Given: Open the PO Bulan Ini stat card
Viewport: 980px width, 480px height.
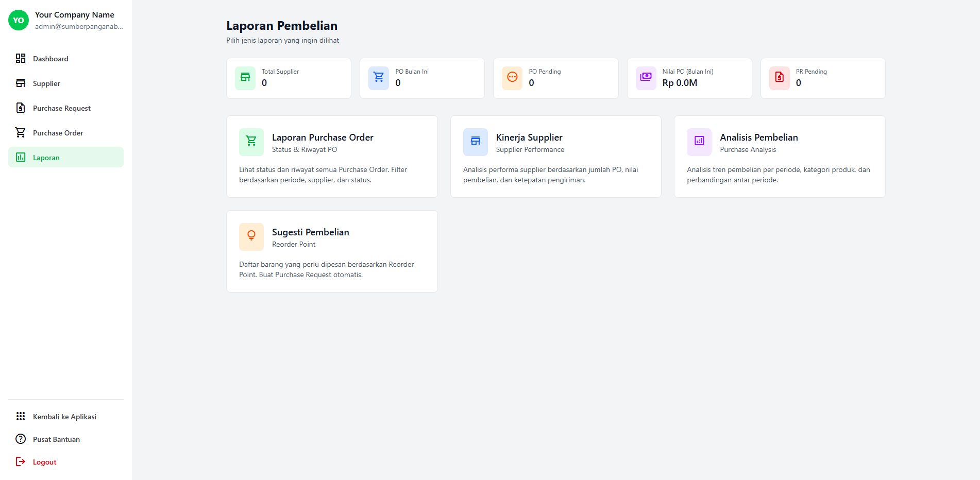Looking at the screenshot, I should coord(422,78).
